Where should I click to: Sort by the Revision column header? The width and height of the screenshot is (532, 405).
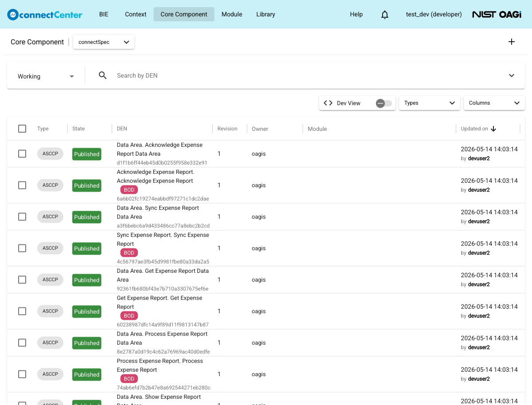pyautogui.click(x=227, y=129)
